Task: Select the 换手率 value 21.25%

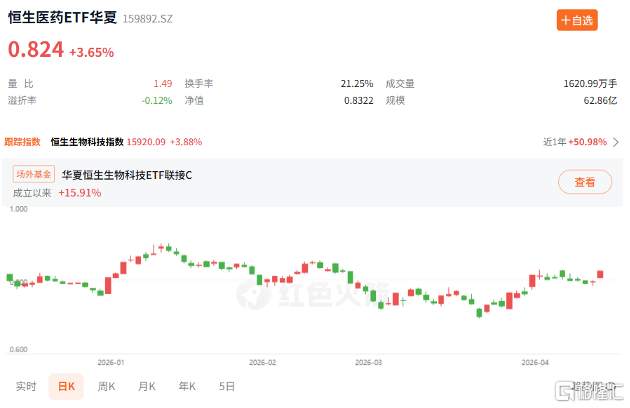Action: tap(357, 84)
